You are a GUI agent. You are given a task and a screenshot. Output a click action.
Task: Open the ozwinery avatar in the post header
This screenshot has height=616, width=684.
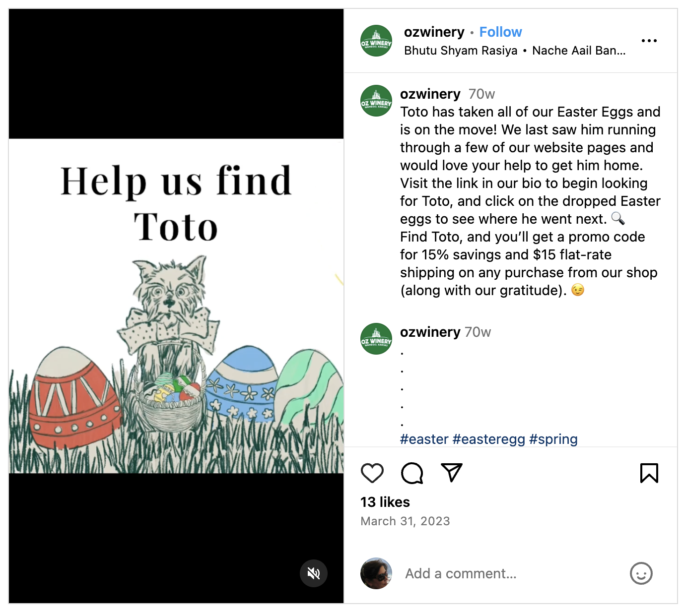tap(376, 41)
